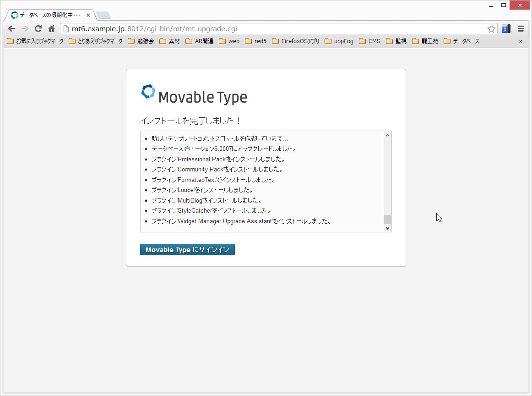
Task: Click the 'Widget Manager Upgrade Assistant' log line
Action: 241,221
